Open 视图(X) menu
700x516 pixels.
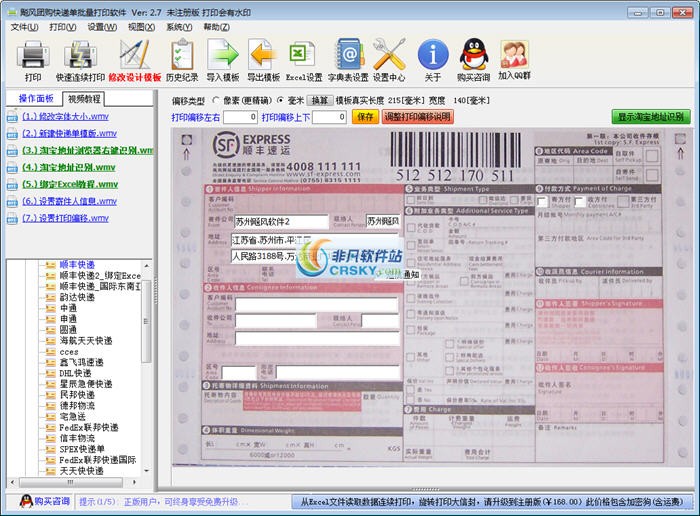142,27
